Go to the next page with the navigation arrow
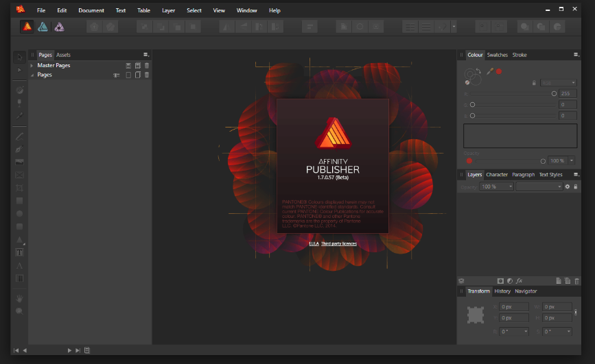This screenshot has height=364, width=595. tap(69, 350)
